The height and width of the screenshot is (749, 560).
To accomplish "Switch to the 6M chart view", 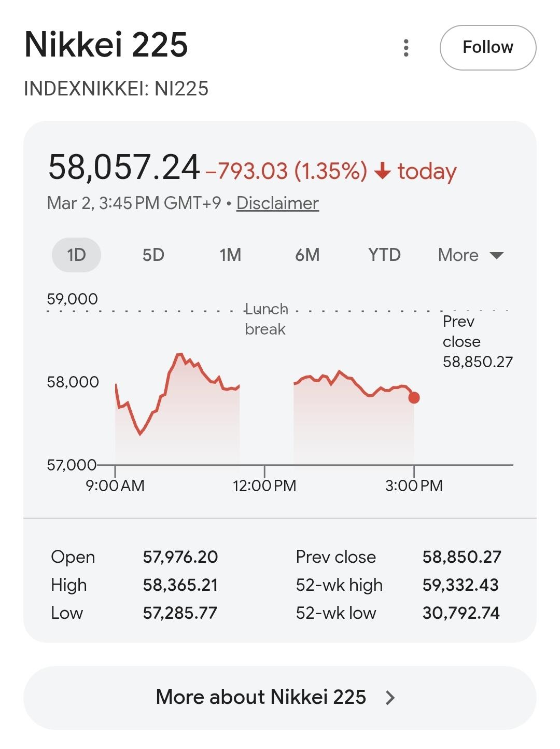I will [x=307, y=255].
